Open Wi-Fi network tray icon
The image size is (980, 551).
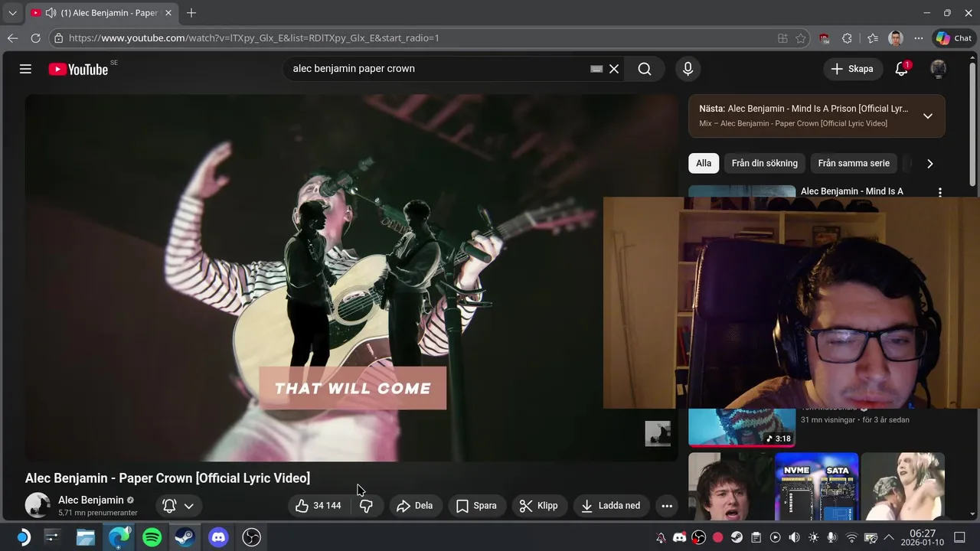[x=851, y=537]
